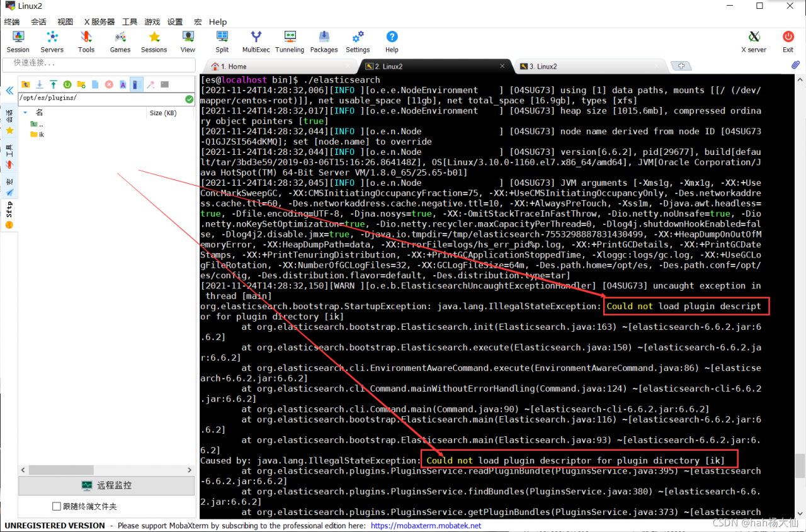Close the 3. Linux2 tab
The width and height of the screenshot is (806, 532).
[x=656, y=65]
